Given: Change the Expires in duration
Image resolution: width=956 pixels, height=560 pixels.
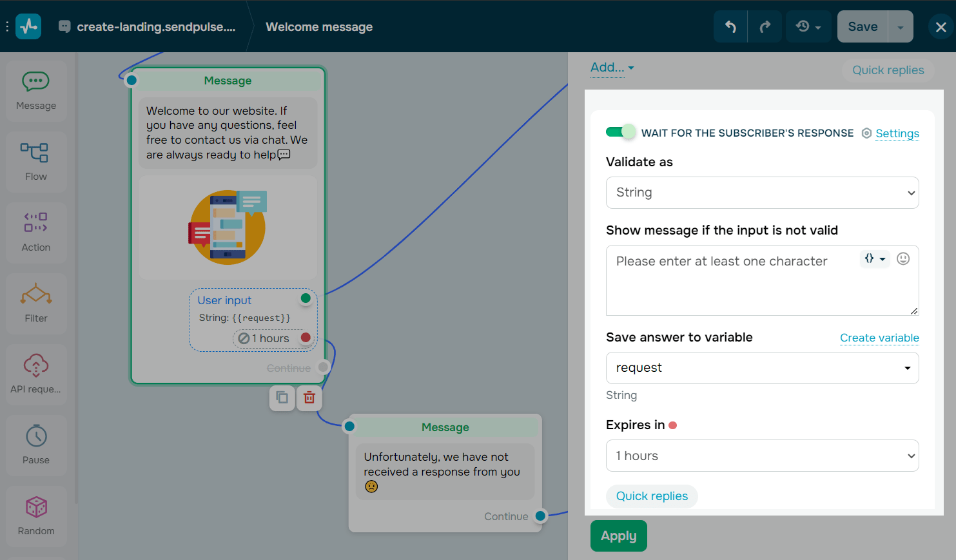Looking at the screenshot, I should 763,456.
